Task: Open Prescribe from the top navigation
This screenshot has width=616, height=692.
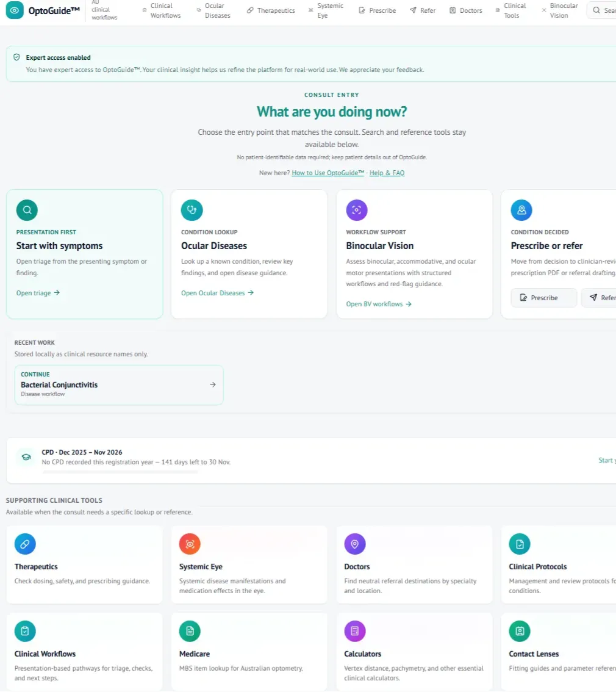Action: (378, 10)
